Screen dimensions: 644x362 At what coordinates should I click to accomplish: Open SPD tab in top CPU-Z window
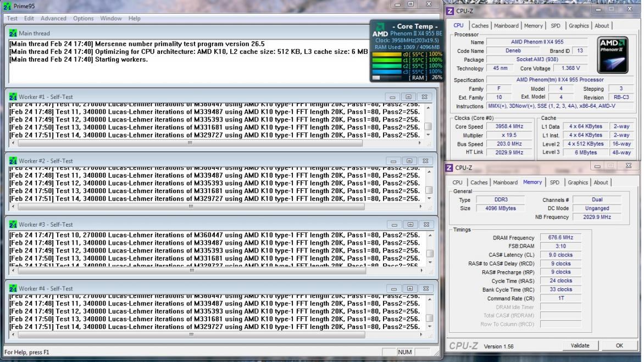556,25
